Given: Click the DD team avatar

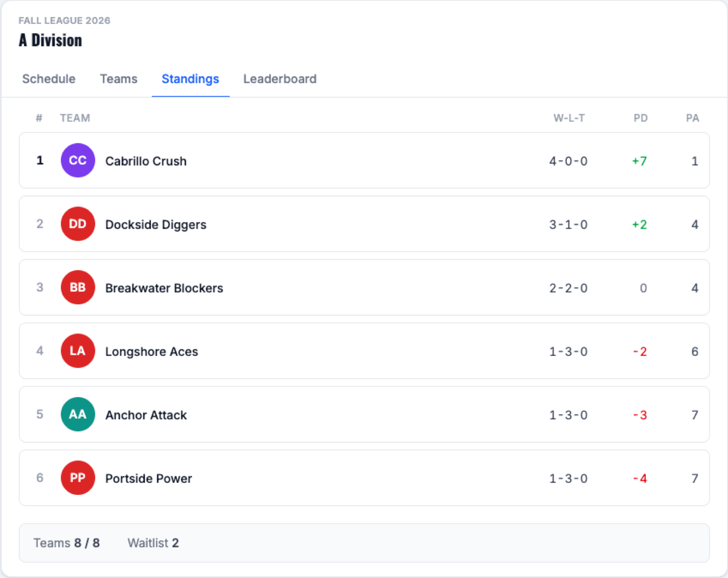Looking at the screenshot, I should tap(78, 224).
